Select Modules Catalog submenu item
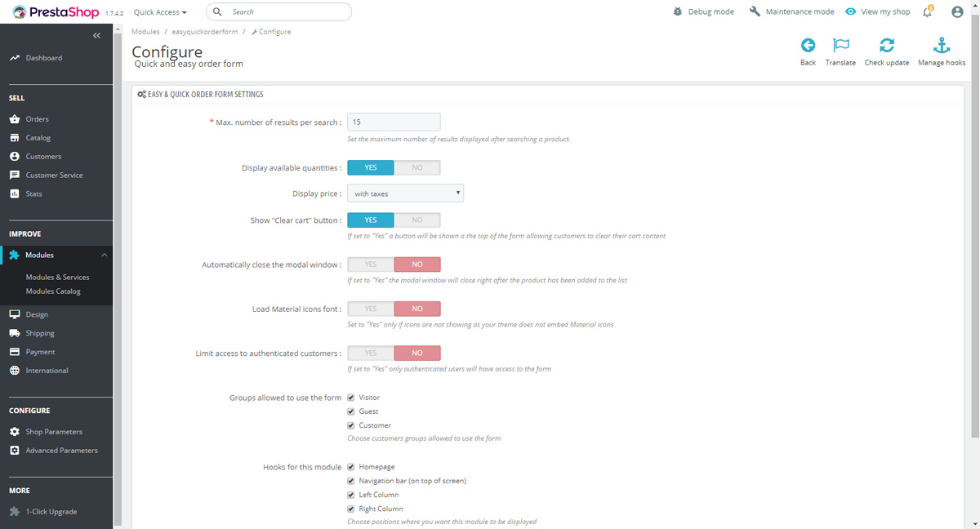980x529 pixels. click(53, 291)
